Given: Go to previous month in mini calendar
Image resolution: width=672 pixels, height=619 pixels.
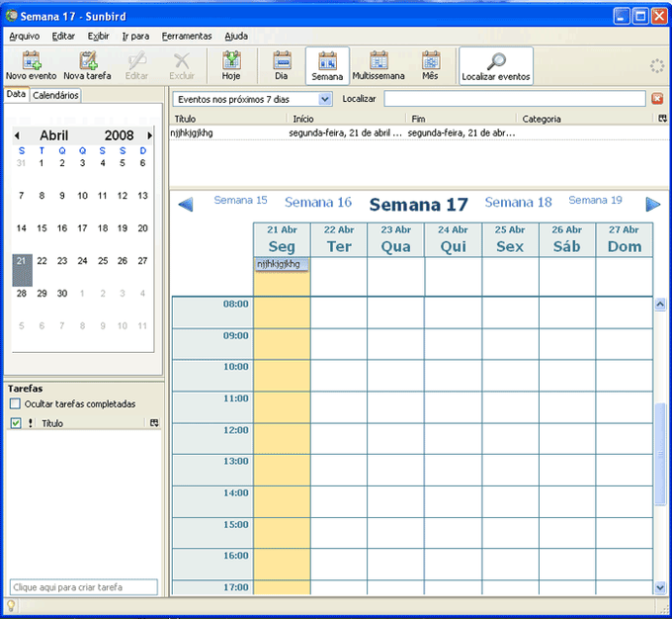Looking at the screenshot, I should coord(17,135).
